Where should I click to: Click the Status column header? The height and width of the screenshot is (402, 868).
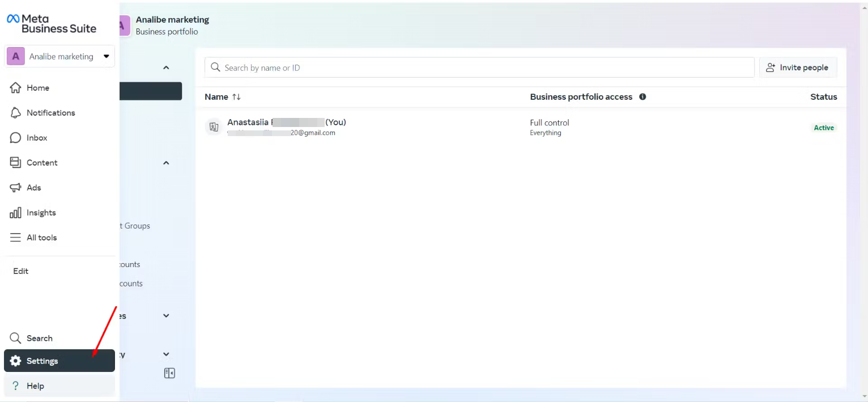(824, 97)
